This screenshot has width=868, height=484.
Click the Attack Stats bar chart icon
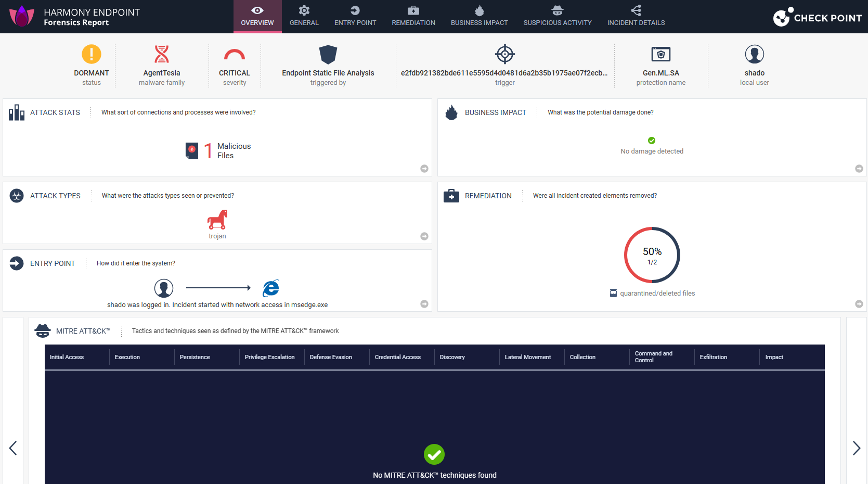17,112
